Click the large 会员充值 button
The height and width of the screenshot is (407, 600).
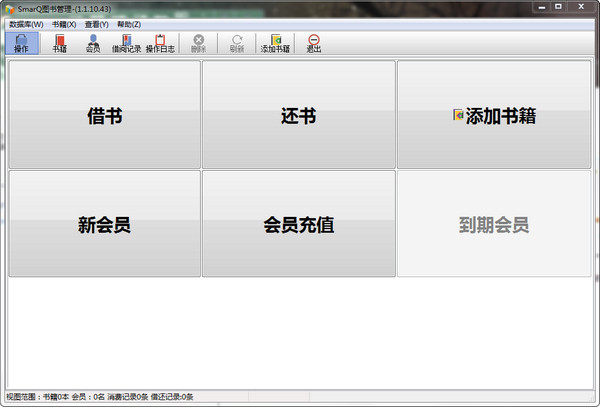coord(299,224)
